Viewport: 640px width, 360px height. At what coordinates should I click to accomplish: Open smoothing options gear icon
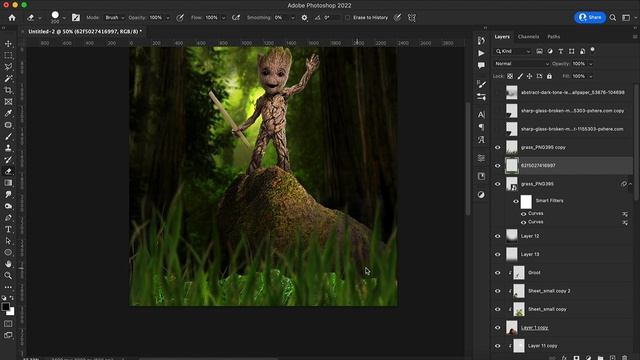[304, 18]
